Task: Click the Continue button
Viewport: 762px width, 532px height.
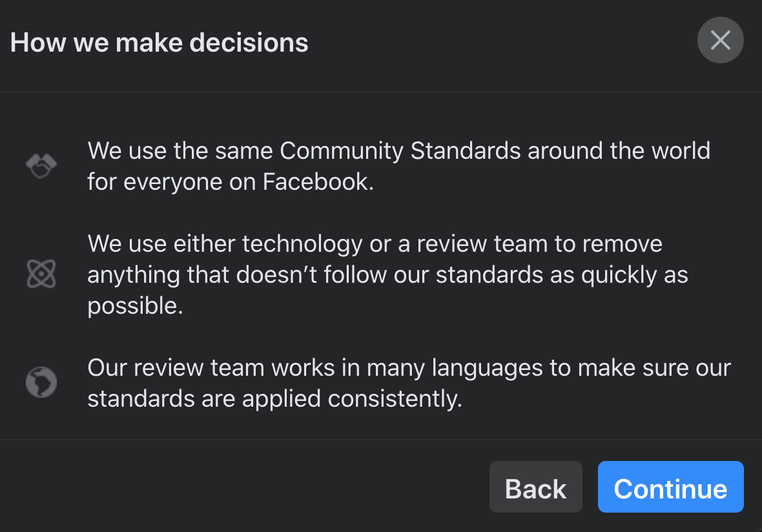Action: pyautogui.click(x=671, y=487)
